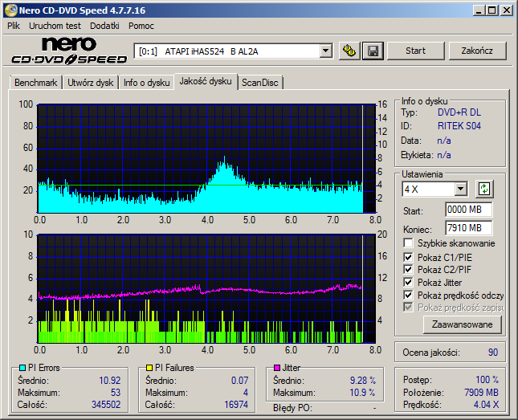
Task: Click the Koniec field showing 7910 MB
Action: (x=468, y=228)
